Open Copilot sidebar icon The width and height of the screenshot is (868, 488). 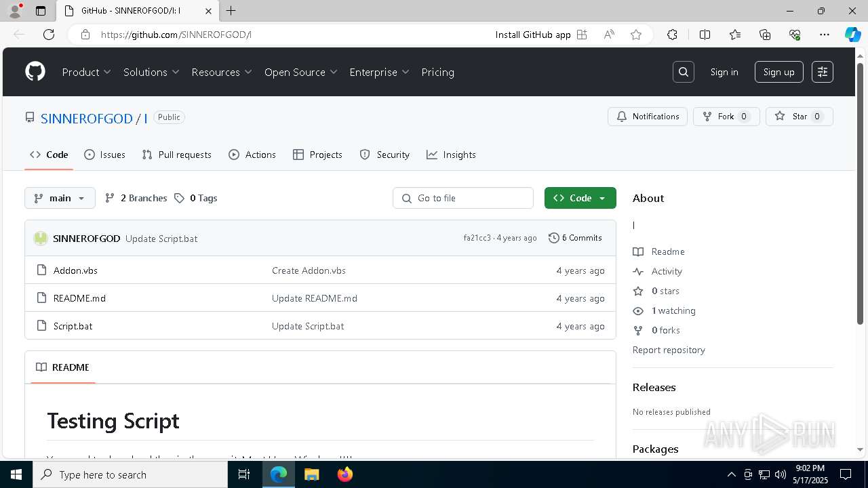coord(852,35)
